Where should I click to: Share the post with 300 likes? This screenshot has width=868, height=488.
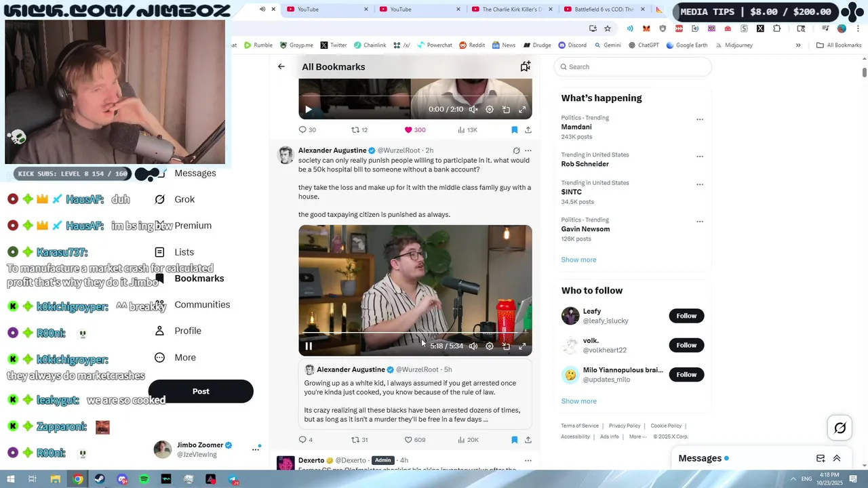pos(528,129)
